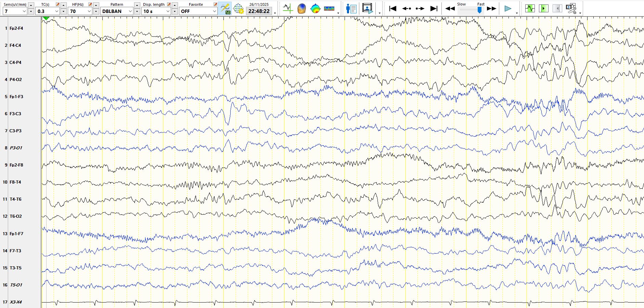The width and height of the screenshot is (644, 308).
Task: Click the pencil edit icon beside Disp. length
Action: (x=169, y=4)
